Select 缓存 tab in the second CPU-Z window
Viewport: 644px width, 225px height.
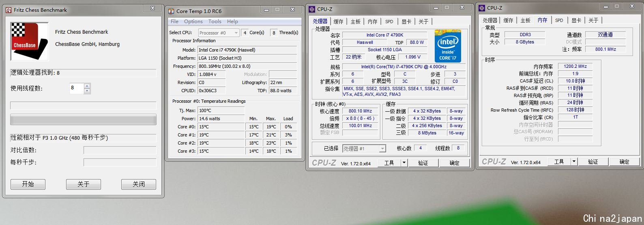pyautogui.click(x=508, y=20)
